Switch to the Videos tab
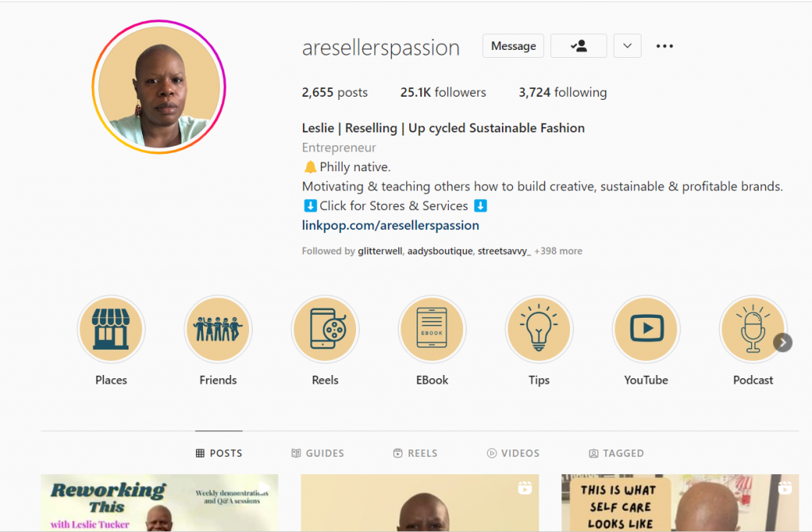The image size is (812, 532). tap(513, 454)
